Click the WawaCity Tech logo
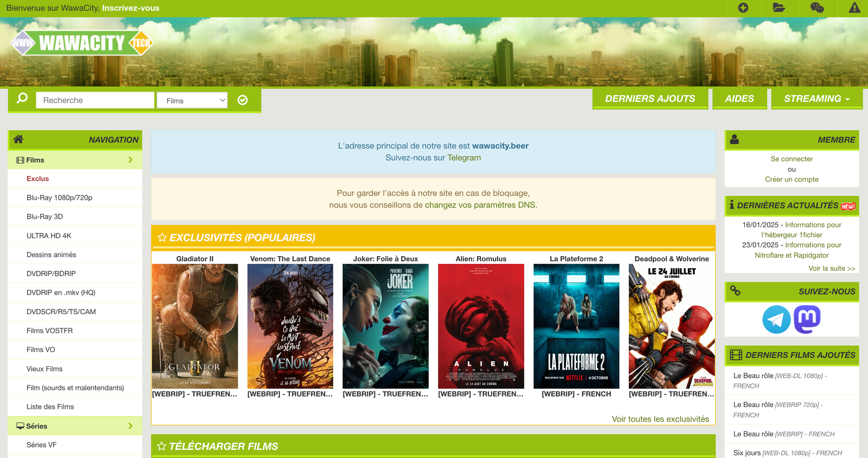The height and width of the screenshot is (458, 868). (82, 43)
